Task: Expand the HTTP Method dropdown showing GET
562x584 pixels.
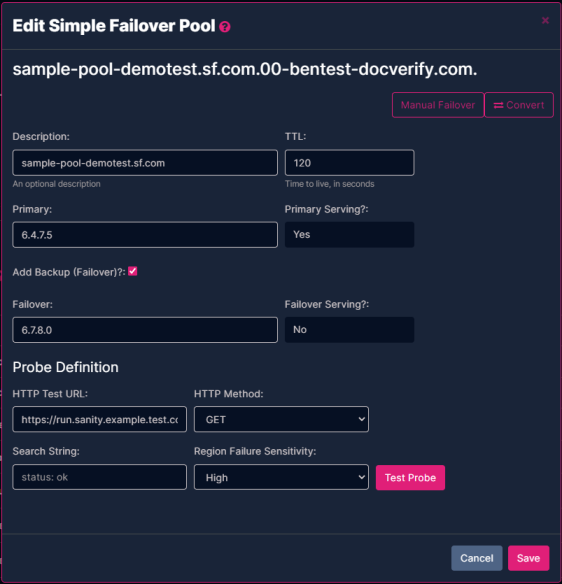Action: (281, 419)
